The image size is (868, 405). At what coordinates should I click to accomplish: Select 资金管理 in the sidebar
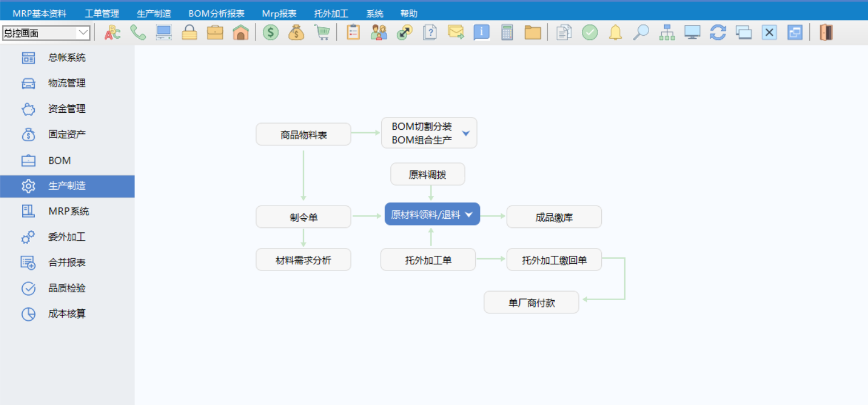point(67,109)
